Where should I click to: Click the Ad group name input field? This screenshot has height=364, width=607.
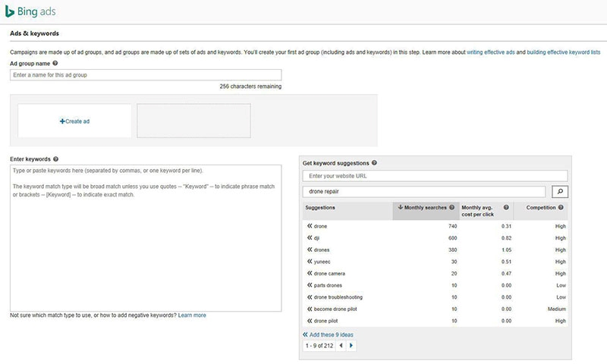tap(146, 75)
